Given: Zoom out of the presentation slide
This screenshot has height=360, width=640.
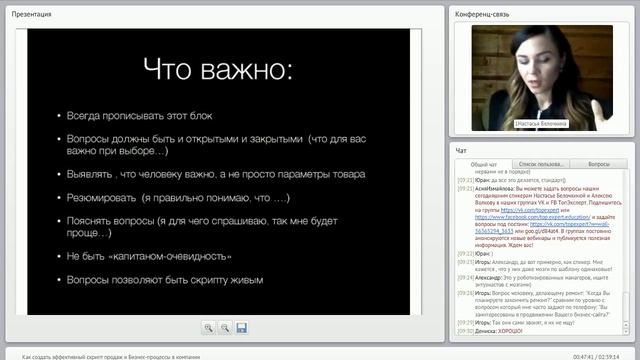Looking at the screenshot, I should (225, 328).
